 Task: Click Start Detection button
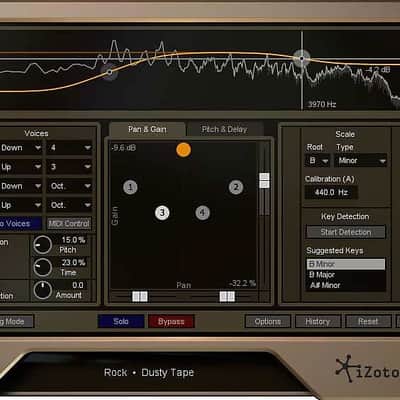pyautogui.click(x=346, y=232)
